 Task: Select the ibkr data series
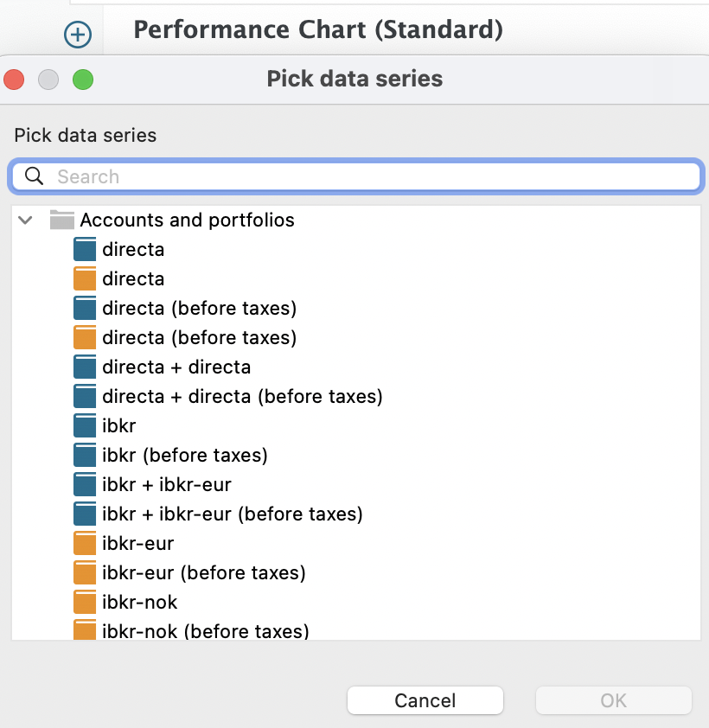(118, 426)
